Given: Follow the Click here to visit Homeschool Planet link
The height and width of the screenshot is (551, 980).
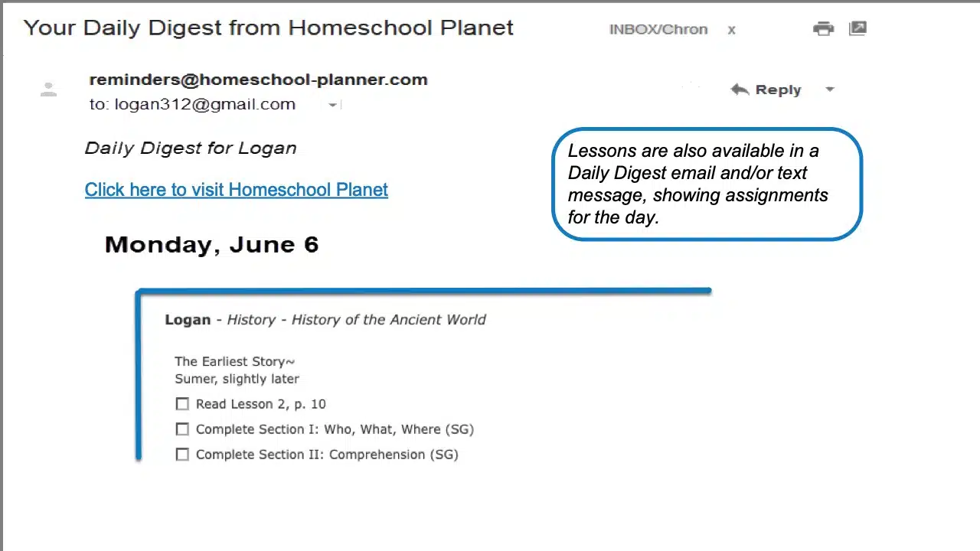Looking at the screenshot, I should pyautogui.click(x=236, y=190).
